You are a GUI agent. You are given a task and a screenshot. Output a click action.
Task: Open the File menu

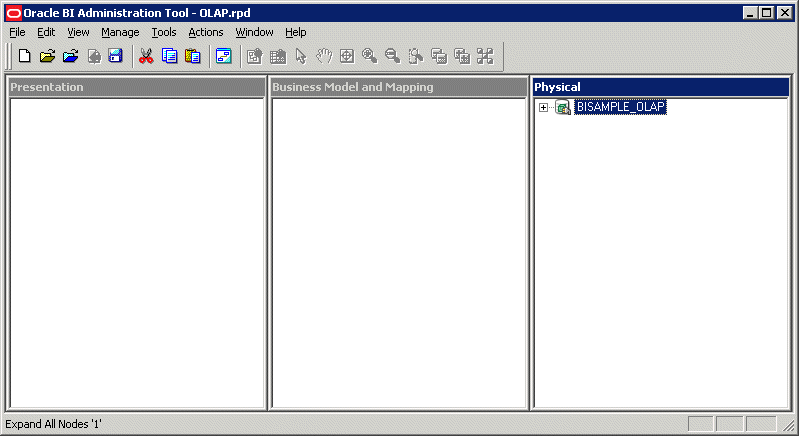[17, 32]
